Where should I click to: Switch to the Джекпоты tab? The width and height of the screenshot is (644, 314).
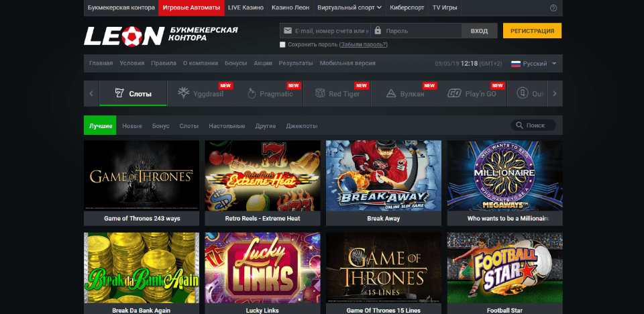[301, 126]
